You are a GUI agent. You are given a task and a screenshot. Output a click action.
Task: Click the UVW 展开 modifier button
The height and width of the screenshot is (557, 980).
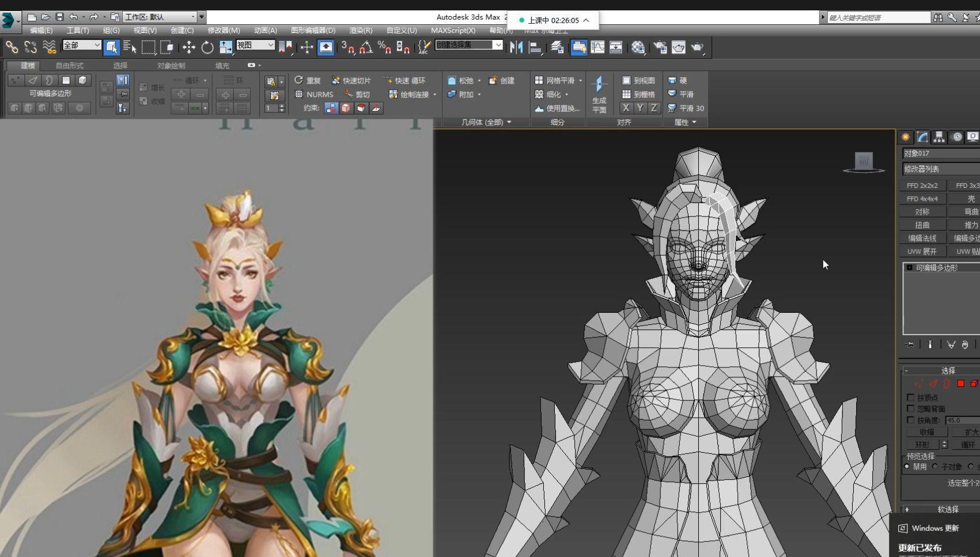pos(922,252)
